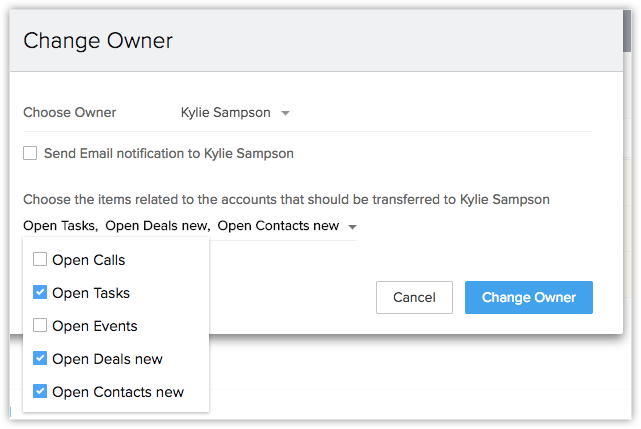Click the dialog scrollbar at top right

click(x=626, y=25)
